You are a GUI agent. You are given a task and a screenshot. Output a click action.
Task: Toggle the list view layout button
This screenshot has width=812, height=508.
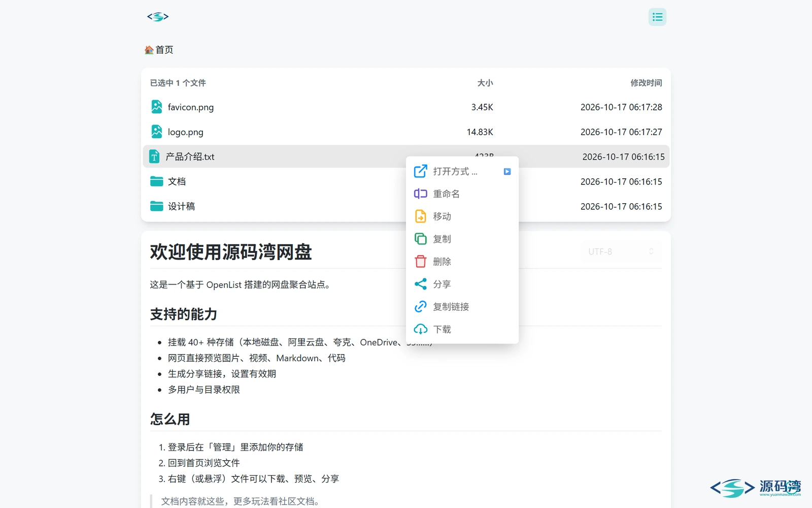[657, 17]
